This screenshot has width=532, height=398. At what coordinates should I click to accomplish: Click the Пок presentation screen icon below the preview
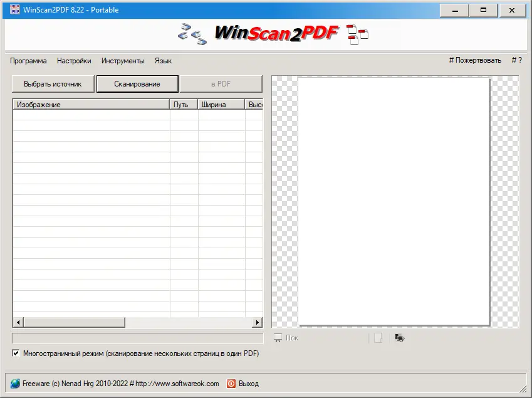[x=278, y=338]
